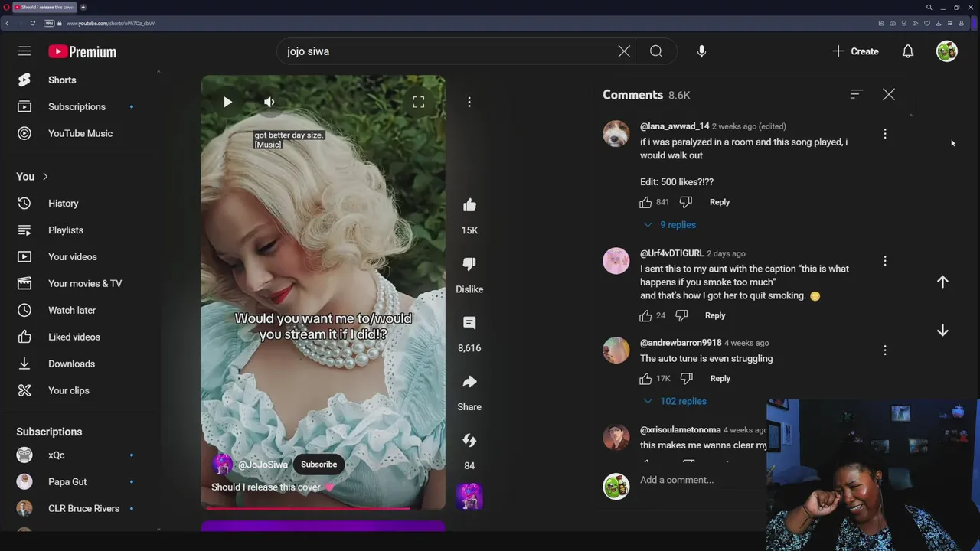Screen dimensions: 980x551
Task: Open @JoJoSiwa channel link
Action: click(x=263, y=465)
